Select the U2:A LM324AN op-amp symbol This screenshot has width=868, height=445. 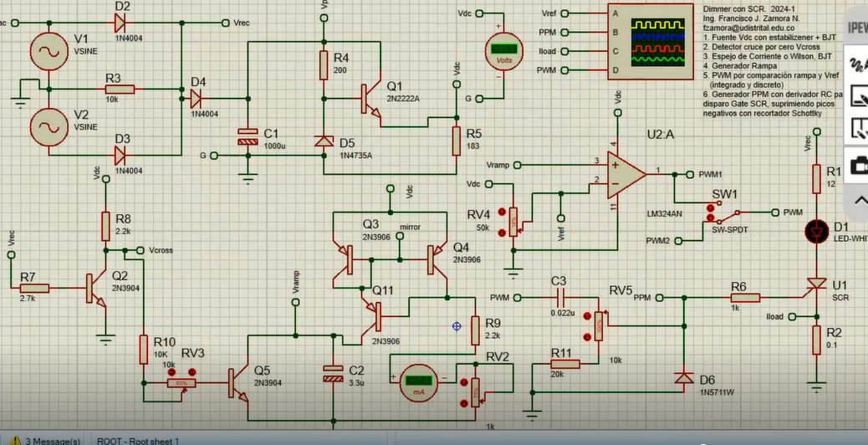[x=625, y=174]
